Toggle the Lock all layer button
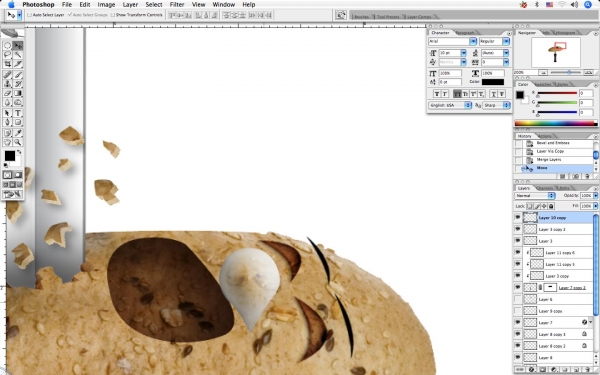This screenshot has height=375, width=600. [551, 206]
